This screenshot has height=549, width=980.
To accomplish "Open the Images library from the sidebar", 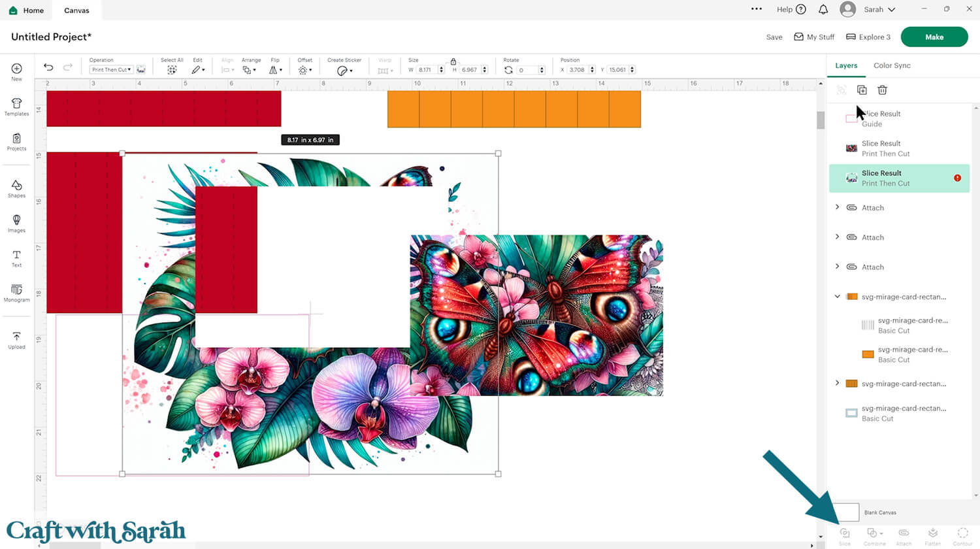I will click(16, 223).
